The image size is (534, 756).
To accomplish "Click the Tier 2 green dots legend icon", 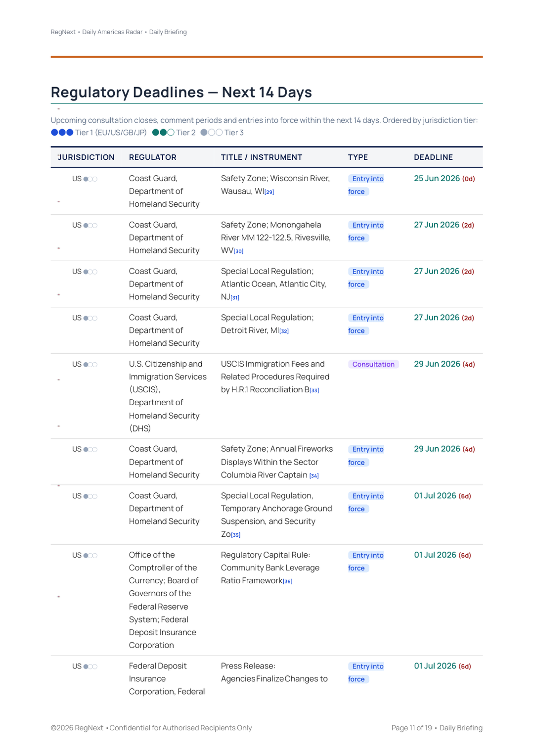I will pos(163,133).
